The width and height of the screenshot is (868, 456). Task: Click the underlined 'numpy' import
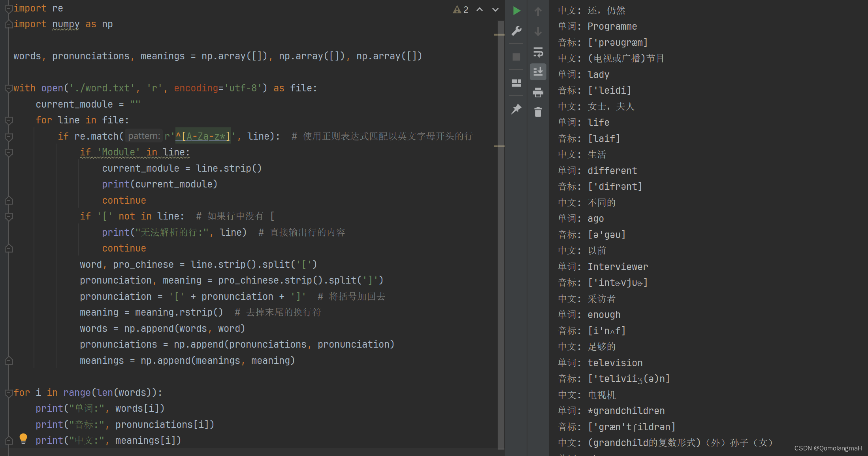pyautogui.click(x=66, y=25)
